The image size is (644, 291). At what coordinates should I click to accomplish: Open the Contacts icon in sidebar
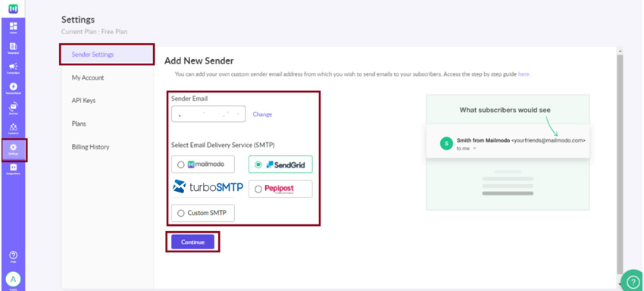[13, 129]
